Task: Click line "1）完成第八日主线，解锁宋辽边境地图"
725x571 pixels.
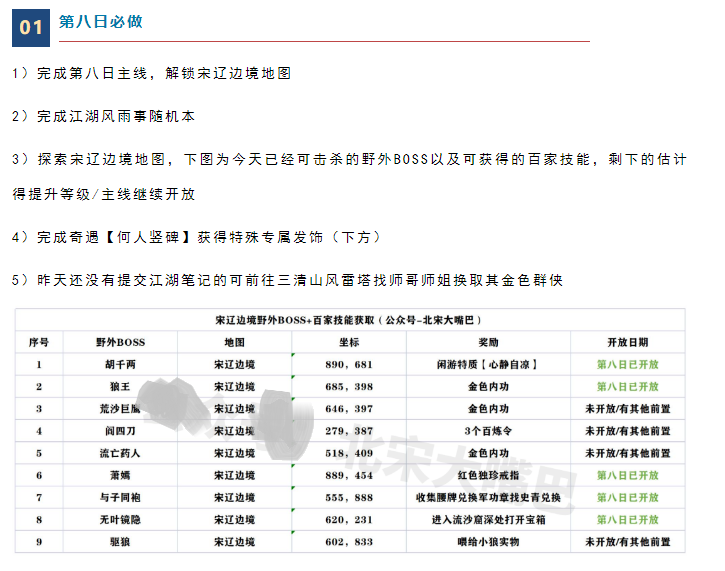Action: (151, 73)
